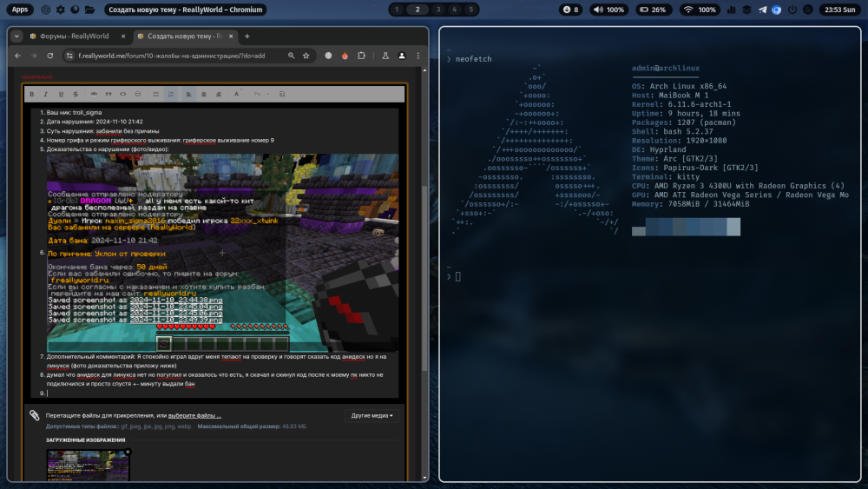The image size is (868, 489).
Task: Launch ChatGPT icon in the top bar
Action: click(46, 10)
